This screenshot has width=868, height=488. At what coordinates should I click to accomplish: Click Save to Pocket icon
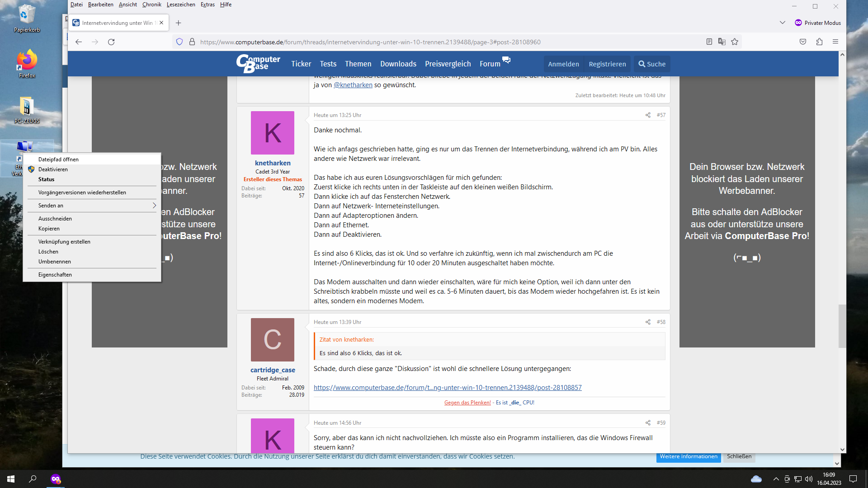click(803, 42)
